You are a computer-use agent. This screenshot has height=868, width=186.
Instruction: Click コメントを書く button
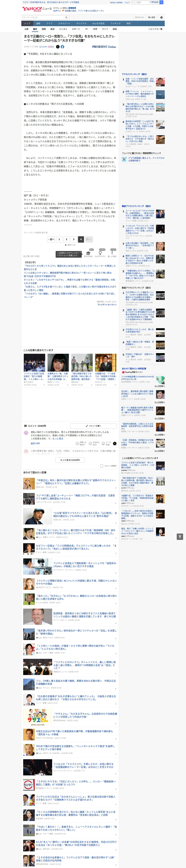[x=93, y=426]
